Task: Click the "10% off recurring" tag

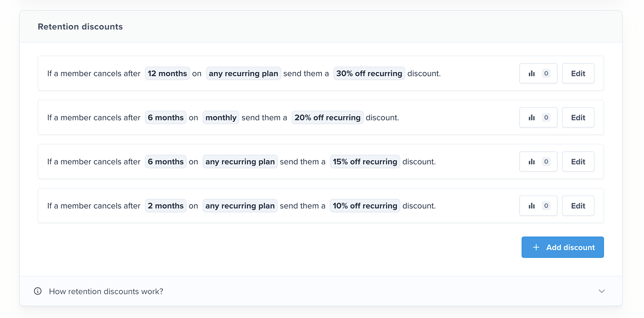Action: 365,206
